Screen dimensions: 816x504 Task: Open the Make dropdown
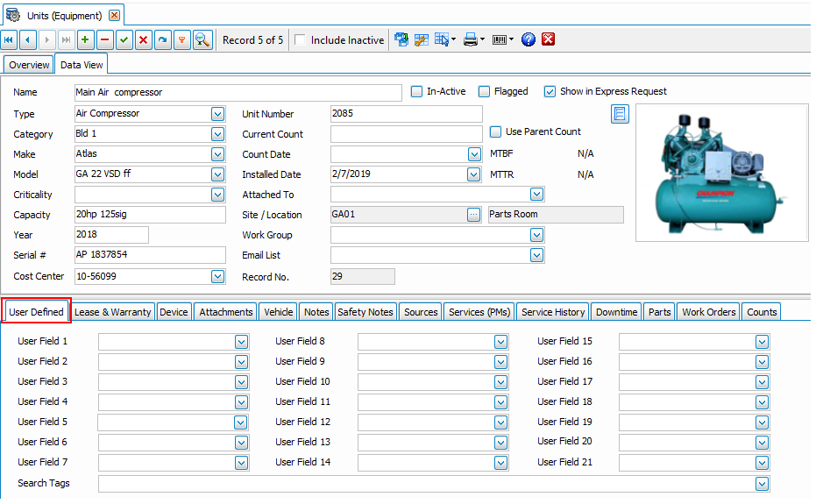point(217,154)
